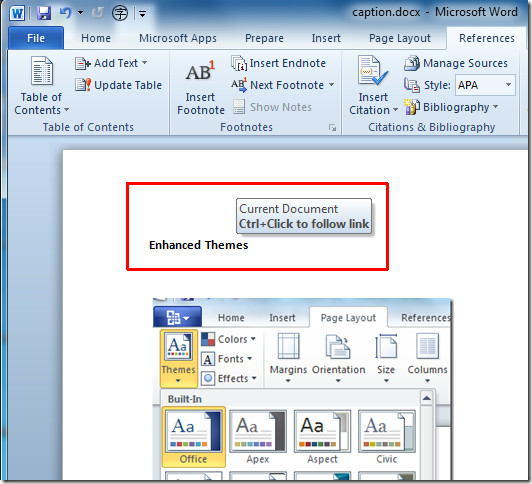Save the document with floppy disk icon

[x=44, y=14]
